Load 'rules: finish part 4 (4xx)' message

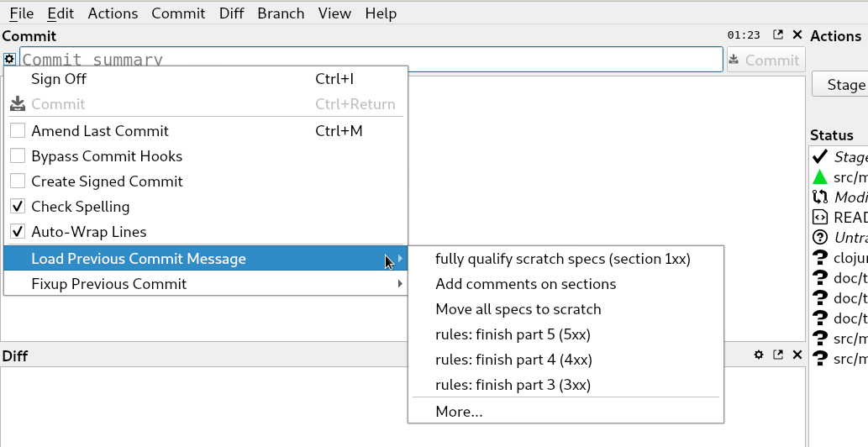(x=566, y=360)
